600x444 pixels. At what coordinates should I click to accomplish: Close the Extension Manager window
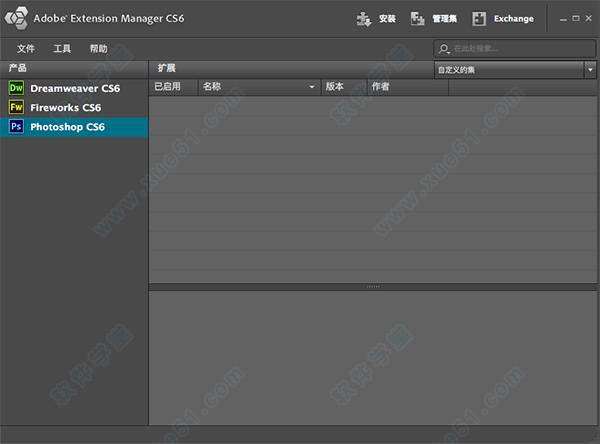click(x=589, y=18)
